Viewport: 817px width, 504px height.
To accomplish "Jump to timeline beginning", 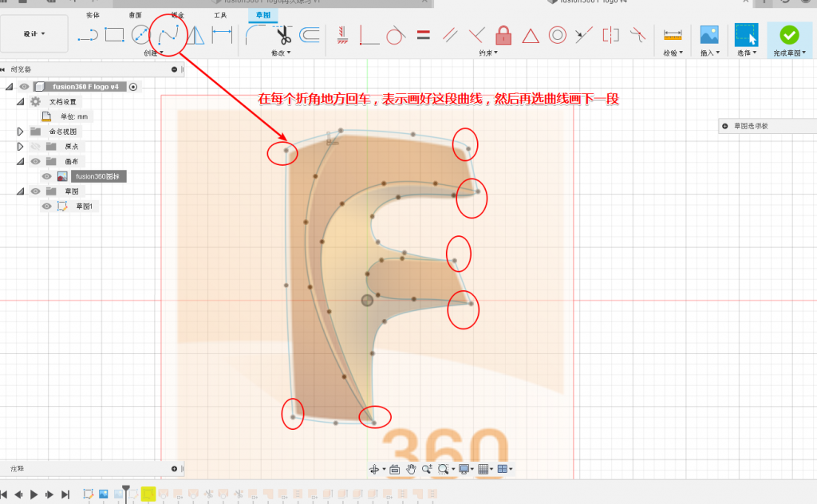I will tap(4, 494).
